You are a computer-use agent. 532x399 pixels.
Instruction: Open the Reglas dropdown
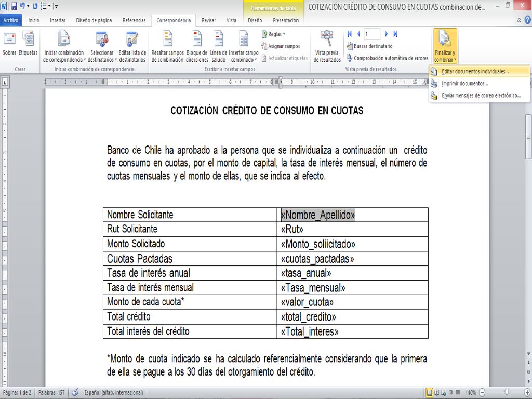[x=273, y=34]
